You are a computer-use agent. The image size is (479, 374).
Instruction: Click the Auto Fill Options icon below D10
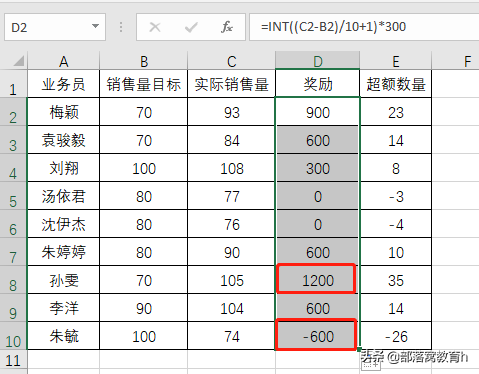(x=371, y=364)
